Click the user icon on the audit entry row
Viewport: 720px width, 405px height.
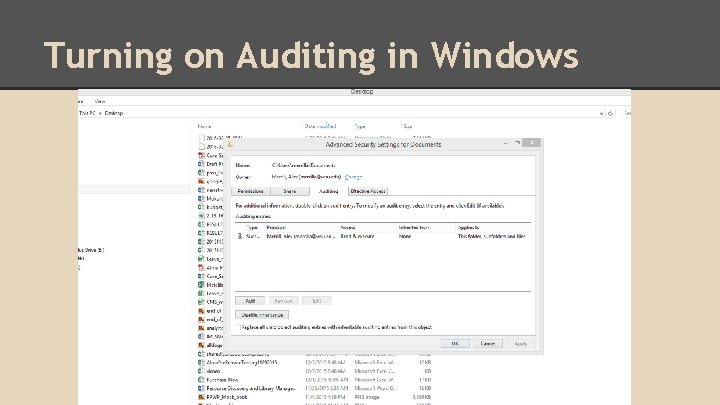pos(239,236)
